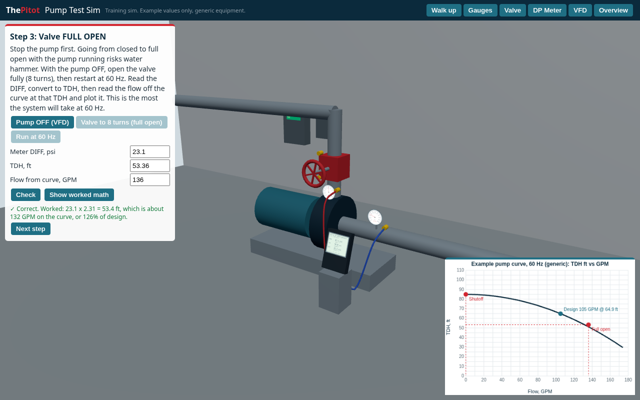Click the pump curve chart title

[x=540, y=264]
